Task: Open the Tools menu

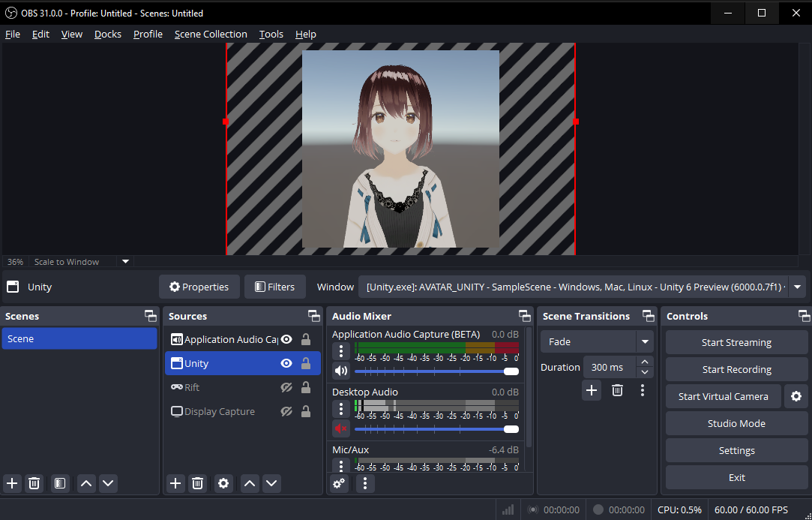Action: point(271,35)
